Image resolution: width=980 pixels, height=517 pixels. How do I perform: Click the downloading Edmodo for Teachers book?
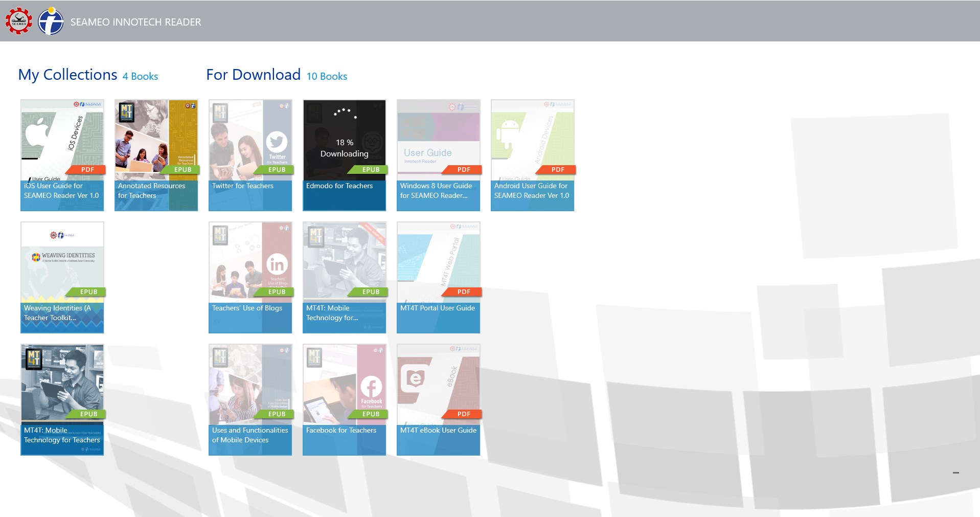point(345,155)
